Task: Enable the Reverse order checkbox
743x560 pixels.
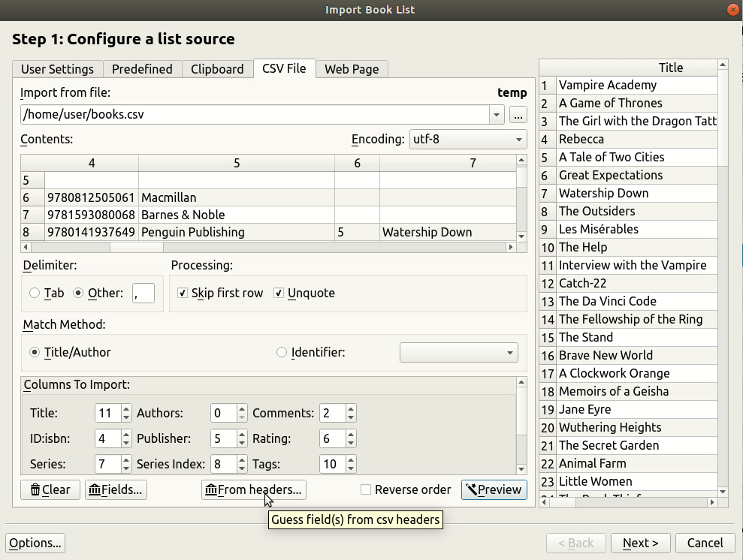Action: [366, 490]
